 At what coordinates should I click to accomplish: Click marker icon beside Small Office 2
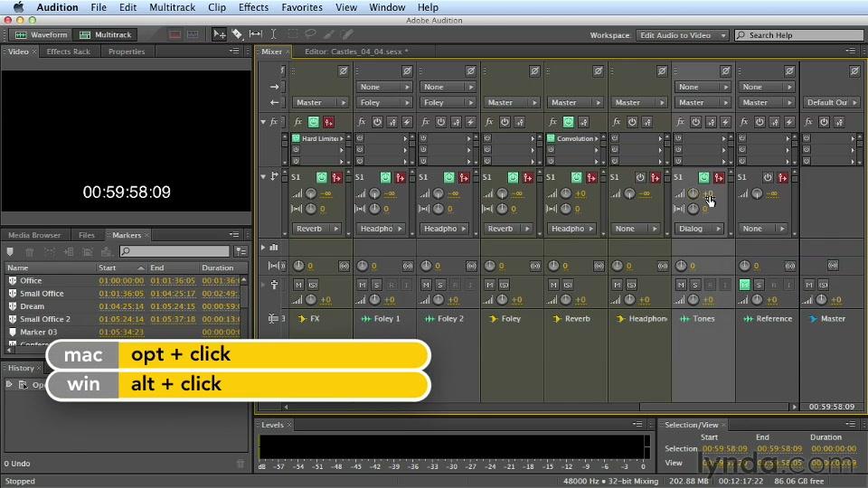point(12,319)
